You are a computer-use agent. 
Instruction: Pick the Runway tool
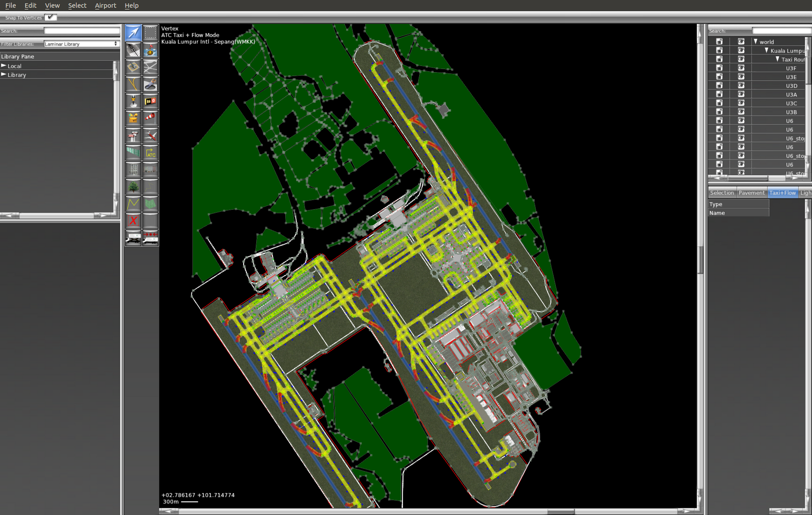[133, 50]
